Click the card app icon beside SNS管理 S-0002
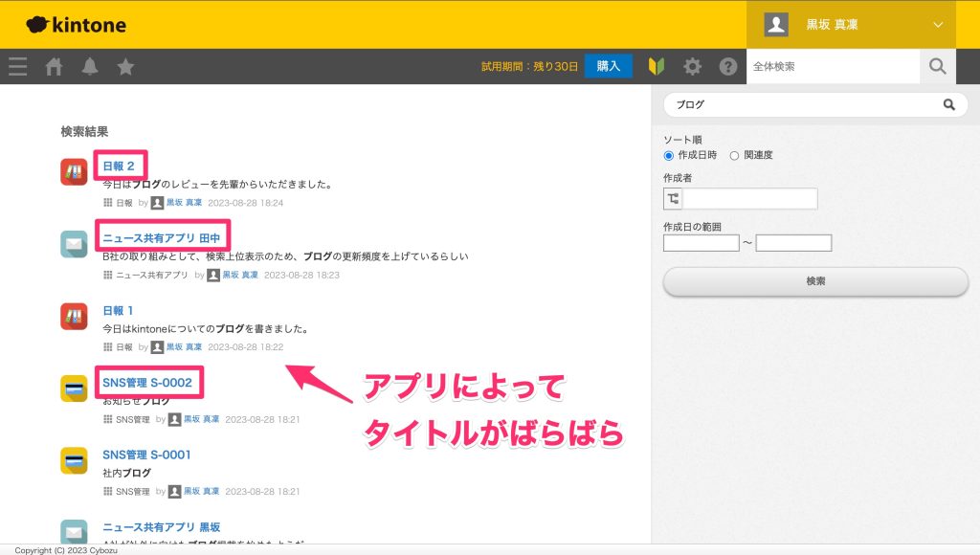 [x=74, y=388]
